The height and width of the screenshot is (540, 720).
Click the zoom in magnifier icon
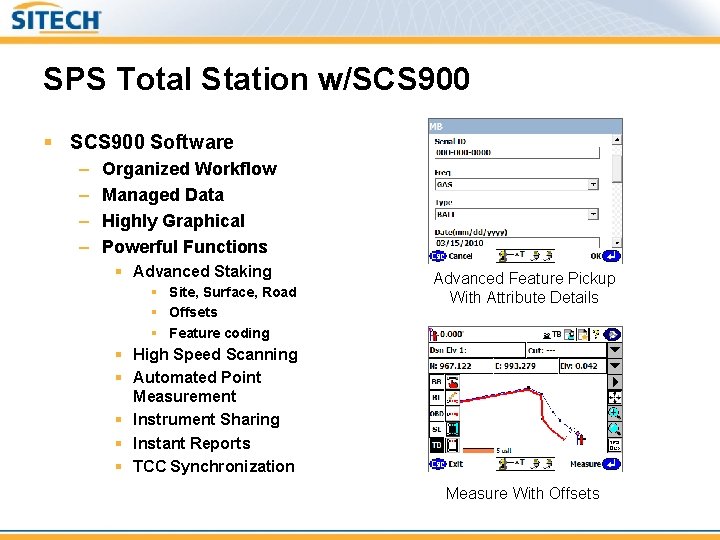click(x=614, y=413)
